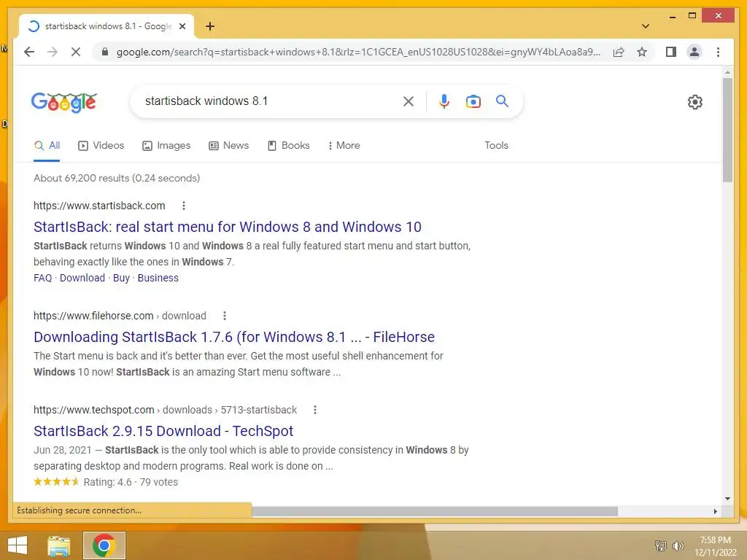Click the address bar URL
Image resolution: width=747 pixels, height=560 pixels.
click(x=358, y=52)
